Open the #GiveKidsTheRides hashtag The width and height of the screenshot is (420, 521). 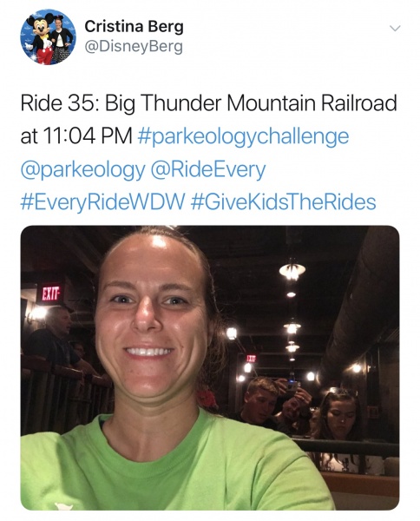(284, 202)
